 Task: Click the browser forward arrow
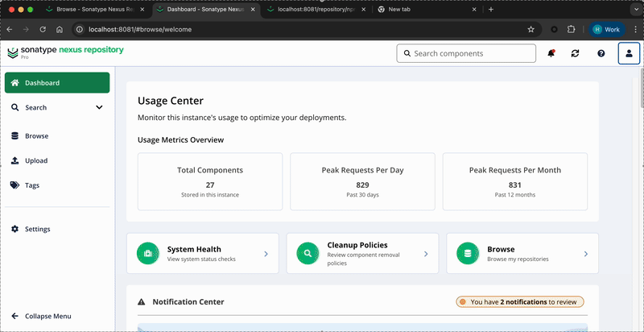point(26,30)
